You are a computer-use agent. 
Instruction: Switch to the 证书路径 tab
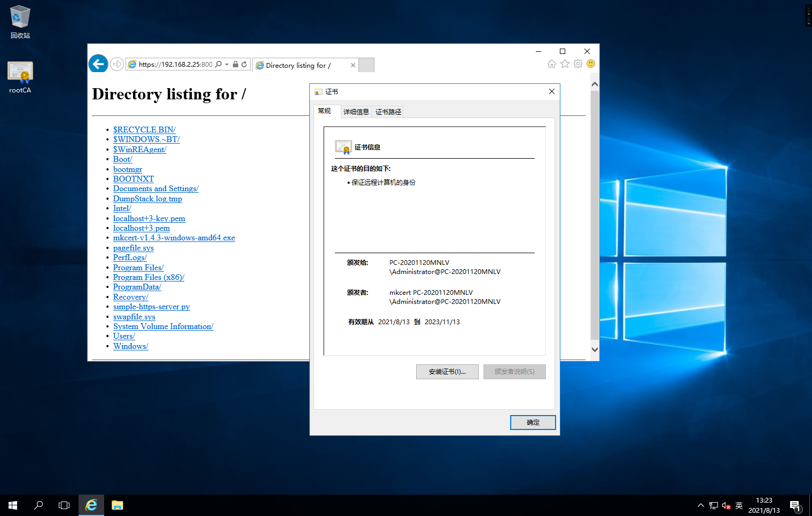388,112
